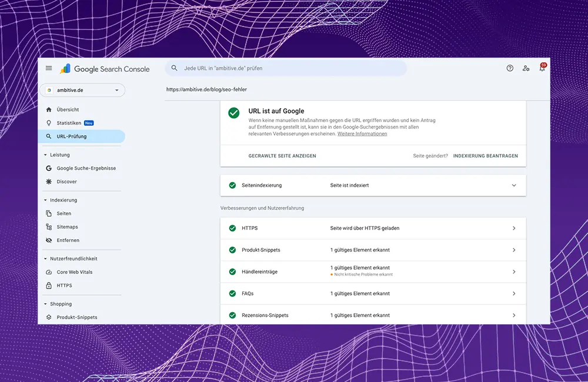Click INDEXIERUNG BEANTRAGEN
Screen dimensions: 588x382
pos(485,156)
